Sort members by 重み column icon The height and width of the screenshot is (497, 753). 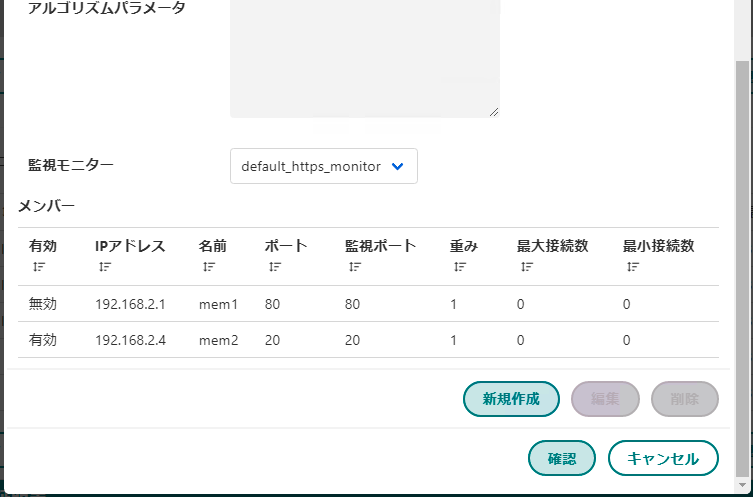coord(460,267)
